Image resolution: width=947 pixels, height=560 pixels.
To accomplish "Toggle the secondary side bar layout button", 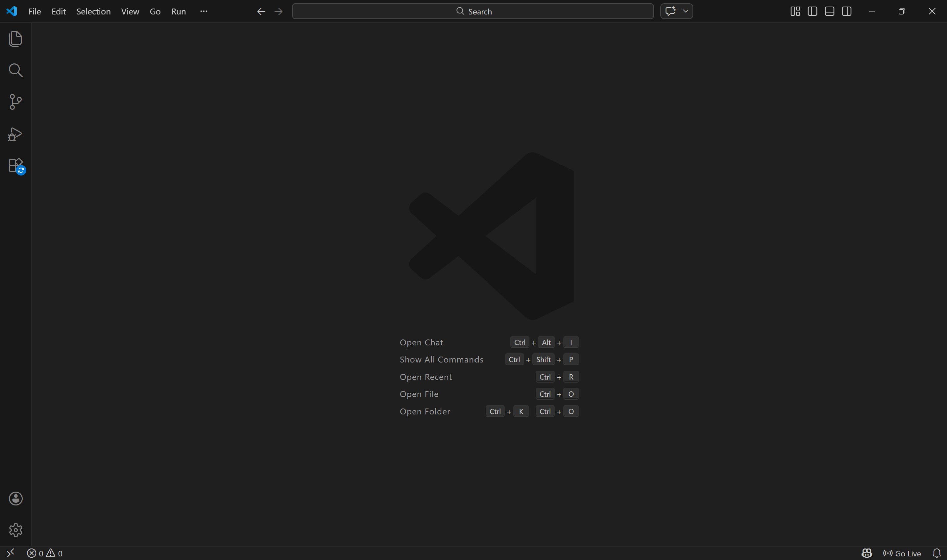I will [847, 11].
